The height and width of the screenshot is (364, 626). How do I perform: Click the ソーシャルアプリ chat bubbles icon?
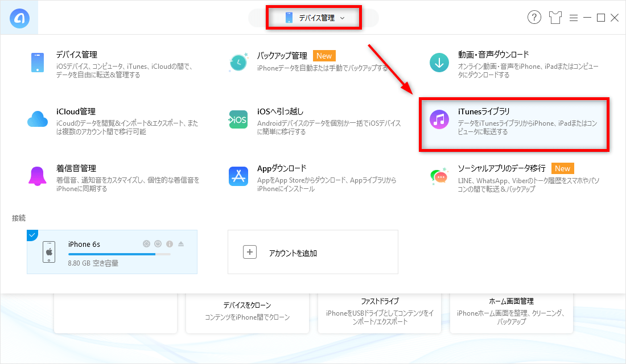click(439, 176)
